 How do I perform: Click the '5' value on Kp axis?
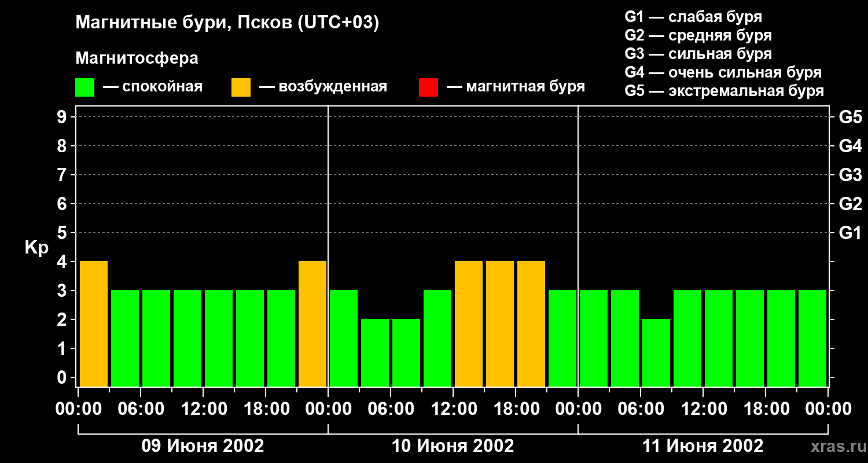click(62, 233)
